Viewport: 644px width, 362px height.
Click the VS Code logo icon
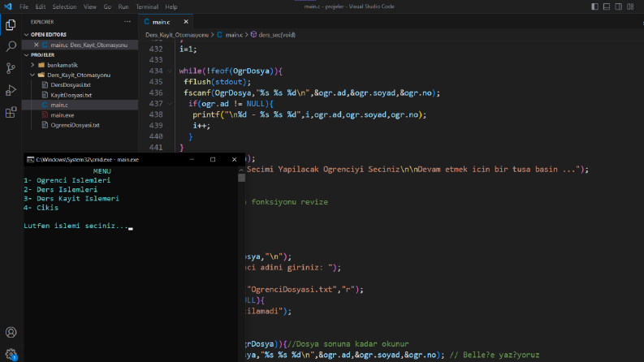(8, 6)
